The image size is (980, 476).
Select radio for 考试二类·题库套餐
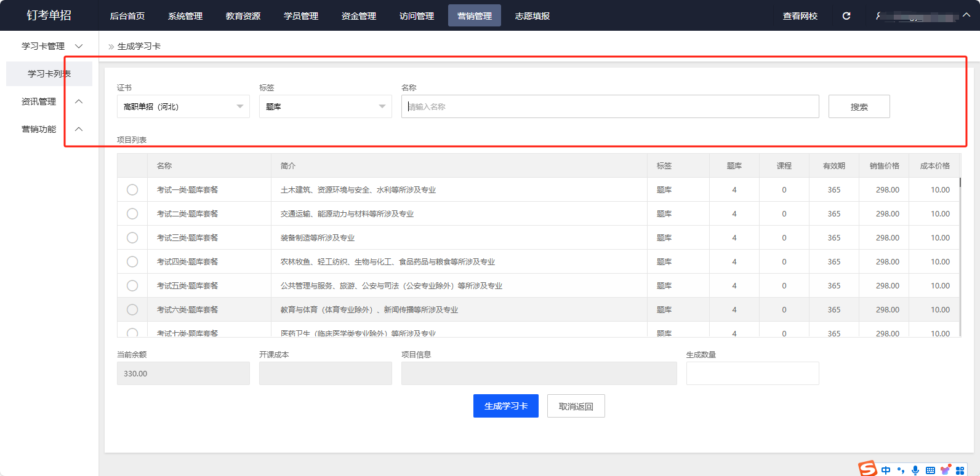coord(132,213)
